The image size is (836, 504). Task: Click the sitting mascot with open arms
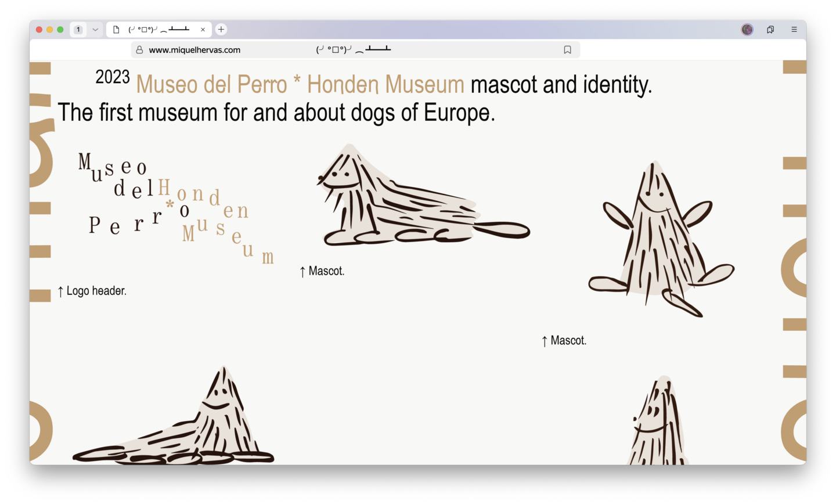coord(661,239)
